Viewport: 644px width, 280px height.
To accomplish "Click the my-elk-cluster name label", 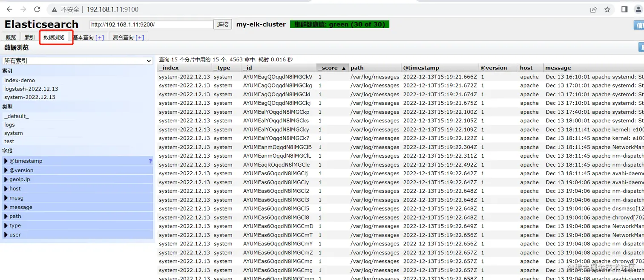I will point(261,24).
